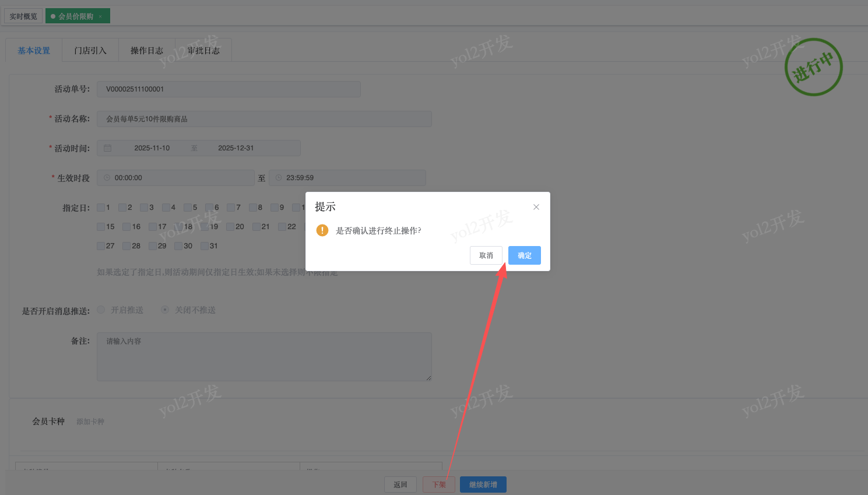Select the day 9 checkbox

coord(275,208)
